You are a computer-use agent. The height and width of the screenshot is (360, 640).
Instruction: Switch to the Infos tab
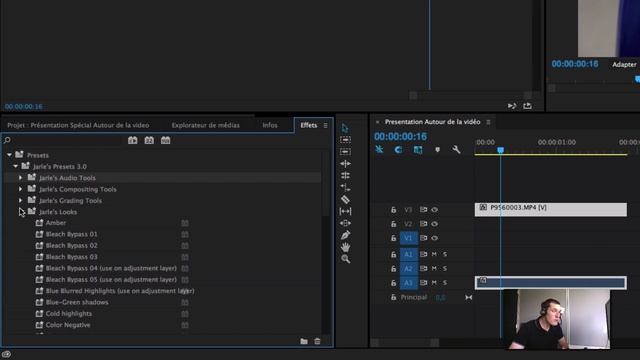270,125
